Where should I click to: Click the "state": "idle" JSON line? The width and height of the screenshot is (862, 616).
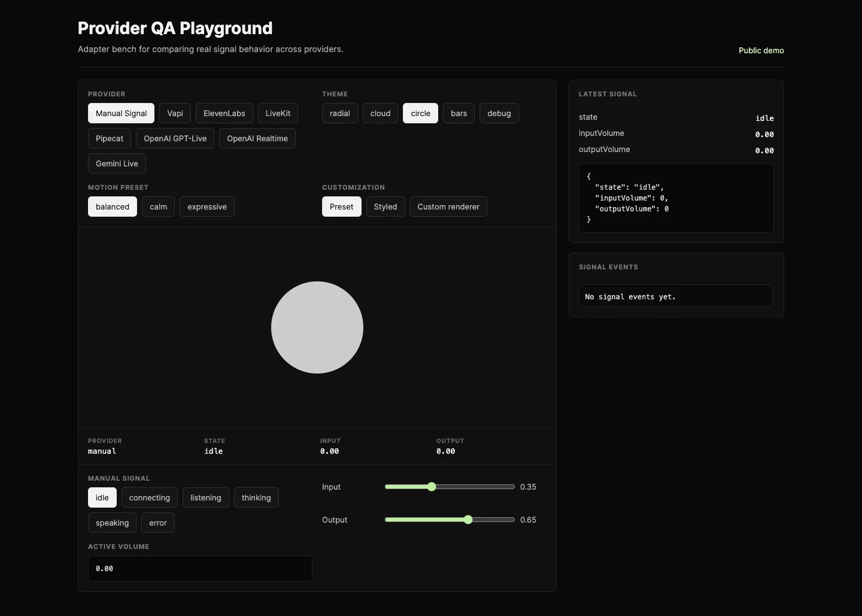(630, 187)
